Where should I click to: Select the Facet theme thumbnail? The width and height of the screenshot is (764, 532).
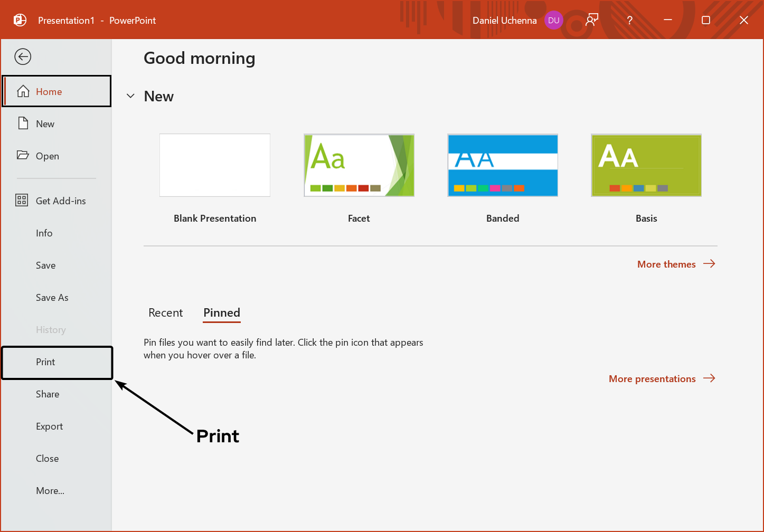[359, 165]
